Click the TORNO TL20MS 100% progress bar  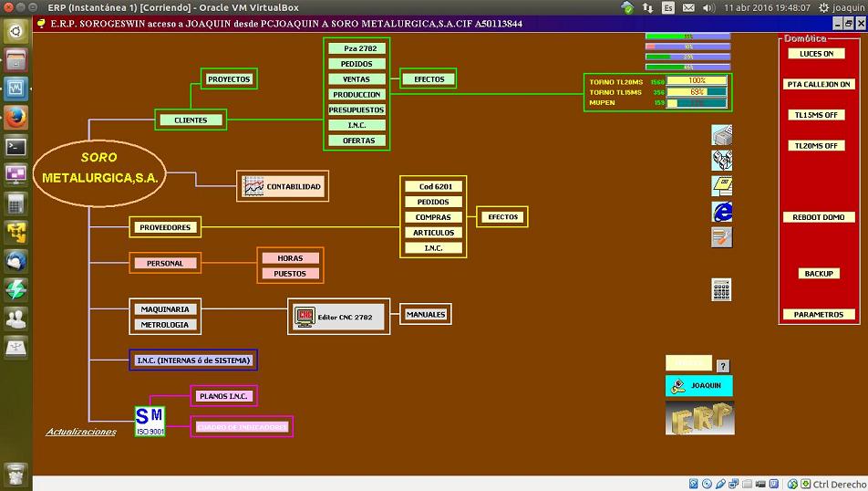(697, 81)
